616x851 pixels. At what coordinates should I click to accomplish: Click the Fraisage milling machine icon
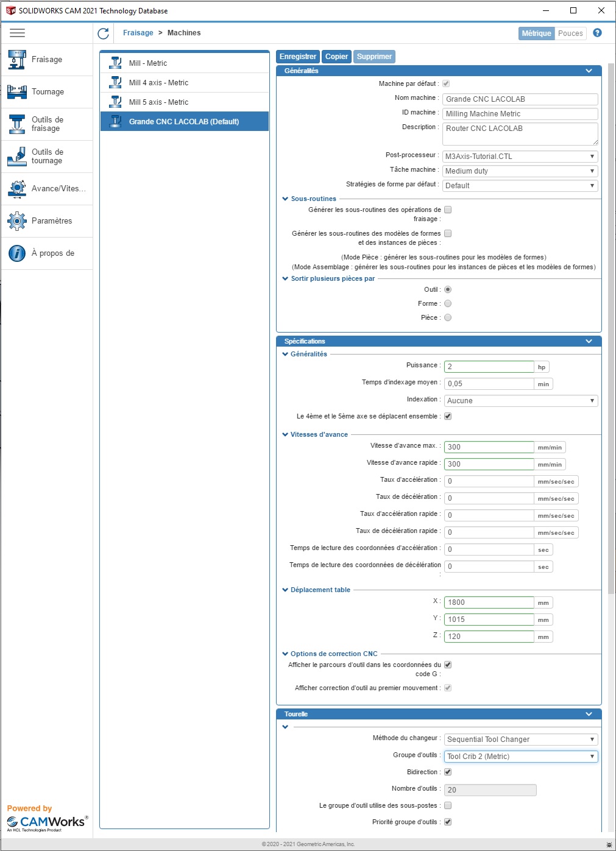pyautogui.click(x=16, y=60)
